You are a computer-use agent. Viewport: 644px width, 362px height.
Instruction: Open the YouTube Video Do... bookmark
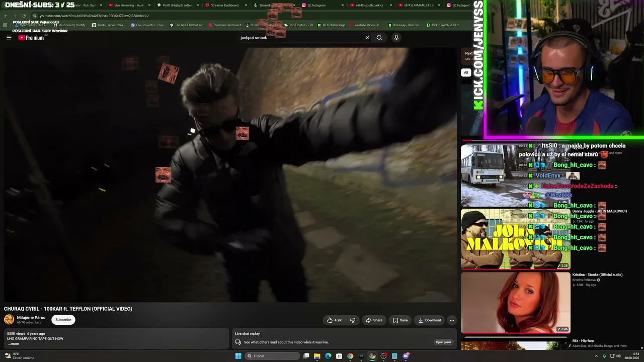pyautogui.click(x=366, y=25)
